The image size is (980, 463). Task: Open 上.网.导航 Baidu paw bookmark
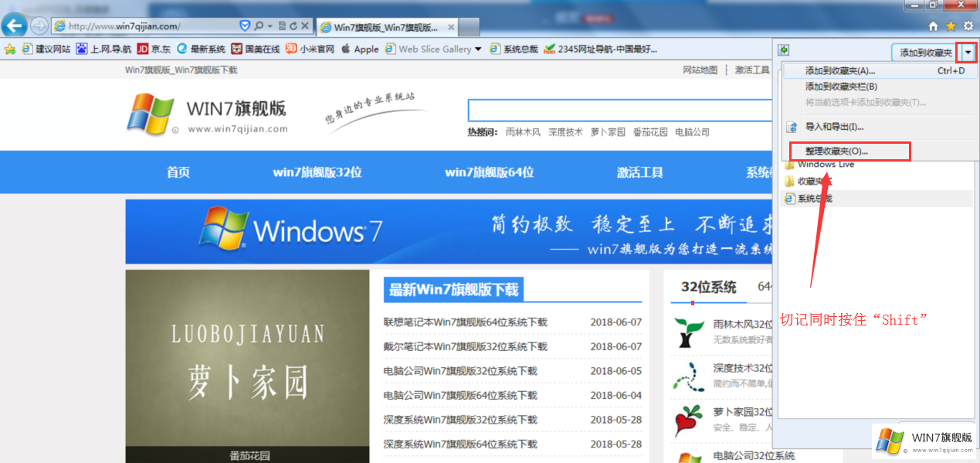coord(103,49)
